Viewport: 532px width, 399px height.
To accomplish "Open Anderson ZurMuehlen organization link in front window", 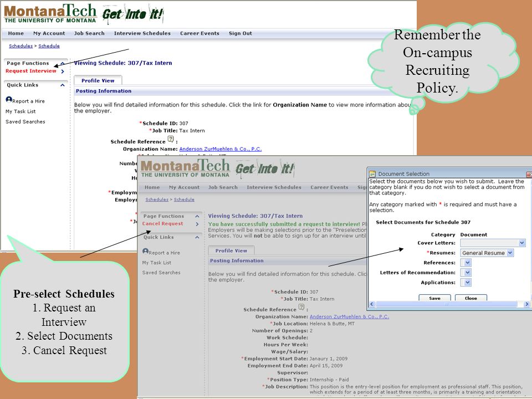I will tap(349, 316).
